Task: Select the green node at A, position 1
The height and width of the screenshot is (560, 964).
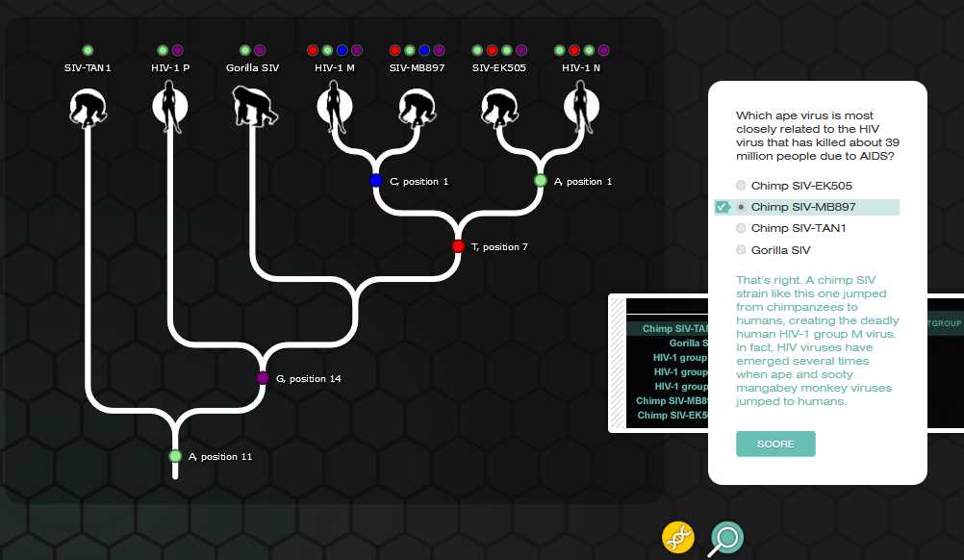Action: click(541, 181)
